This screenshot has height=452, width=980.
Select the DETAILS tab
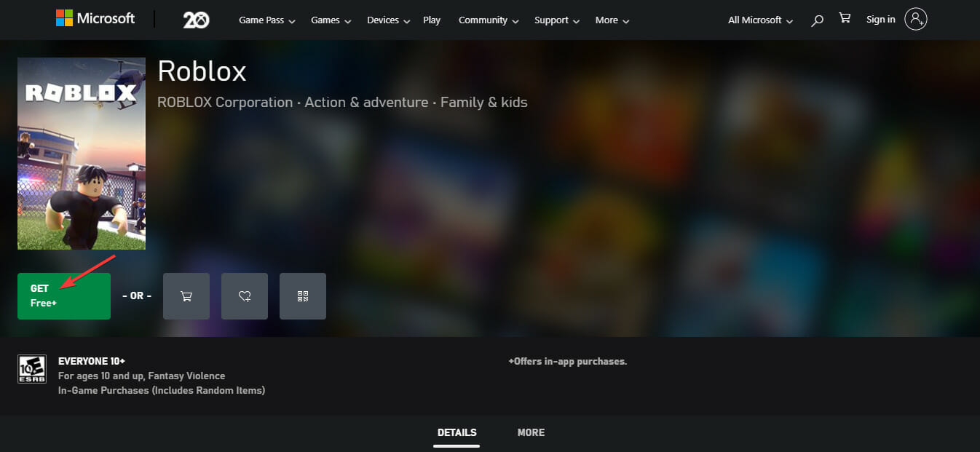457,432
